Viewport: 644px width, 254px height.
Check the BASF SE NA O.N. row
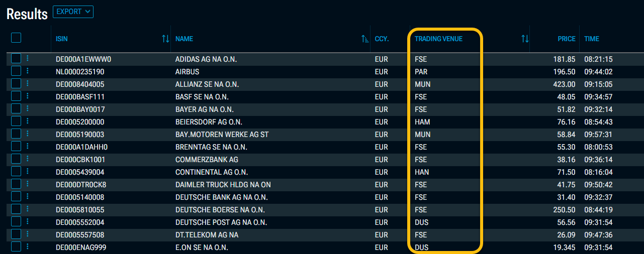16,96
